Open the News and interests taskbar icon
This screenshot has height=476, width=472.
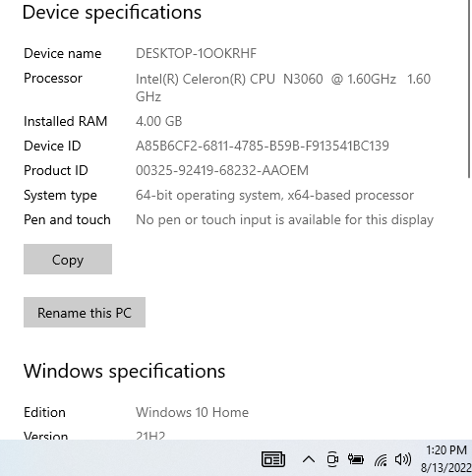[x=273, y=459]
